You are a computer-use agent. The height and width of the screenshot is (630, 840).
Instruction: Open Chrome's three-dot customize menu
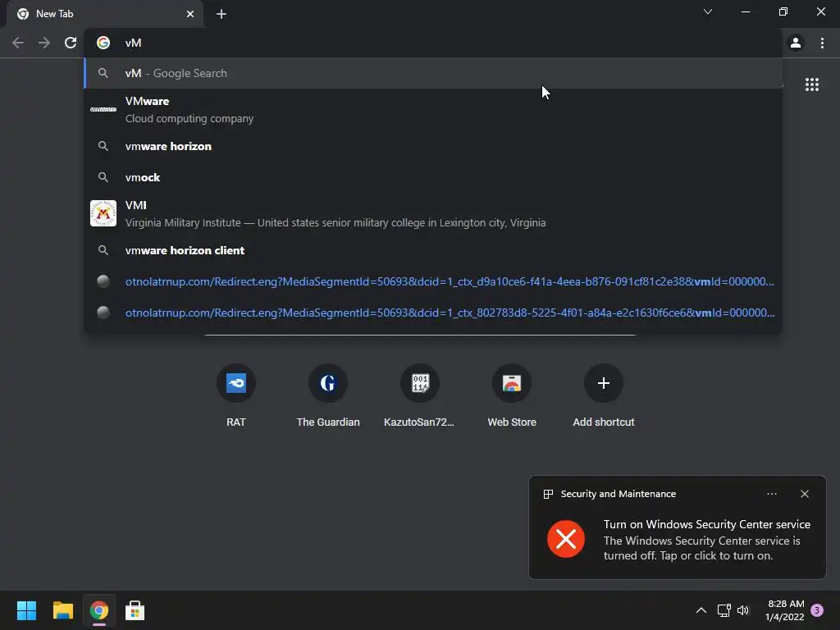pyautogui.click(x=822, y=43)
